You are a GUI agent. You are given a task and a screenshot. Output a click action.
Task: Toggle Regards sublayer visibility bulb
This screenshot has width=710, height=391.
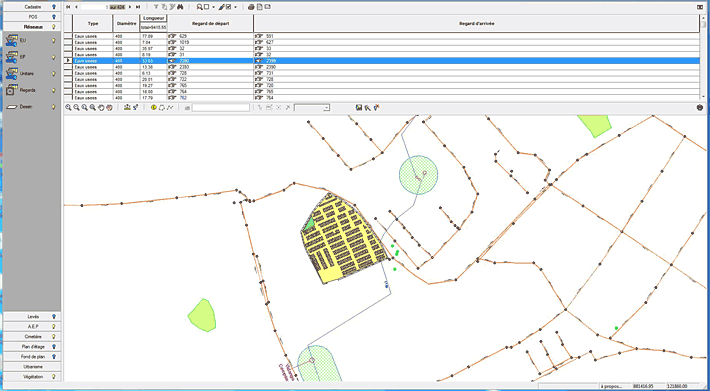53,90
